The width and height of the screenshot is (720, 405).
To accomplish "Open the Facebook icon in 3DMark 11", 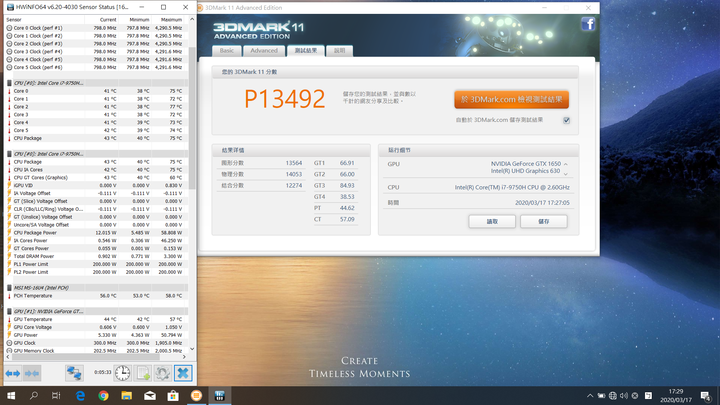I will coord(588,24).
